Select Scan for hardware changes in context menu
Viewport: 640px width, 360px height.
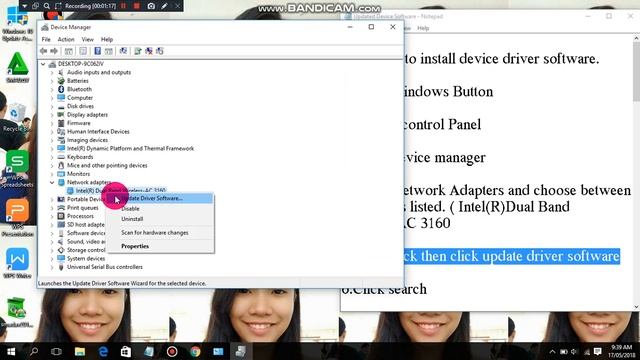click(x=160, y=233)
